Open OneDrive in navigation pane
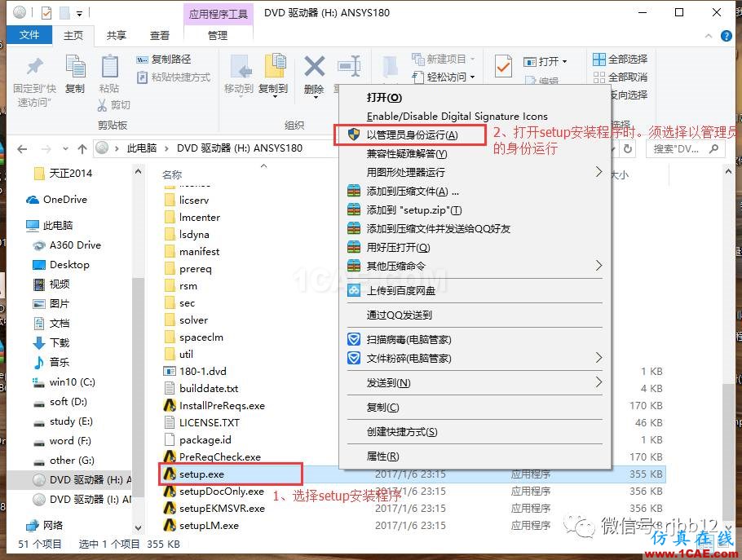742x560 pixels. [x=57, y=200]
